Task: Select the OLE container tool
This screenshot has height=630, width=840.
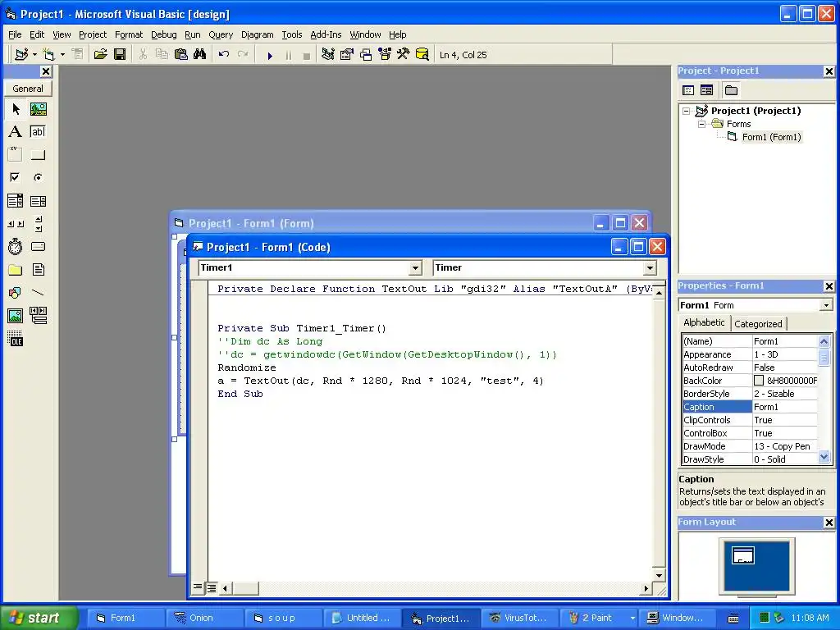Action: (x=16, y=339)
